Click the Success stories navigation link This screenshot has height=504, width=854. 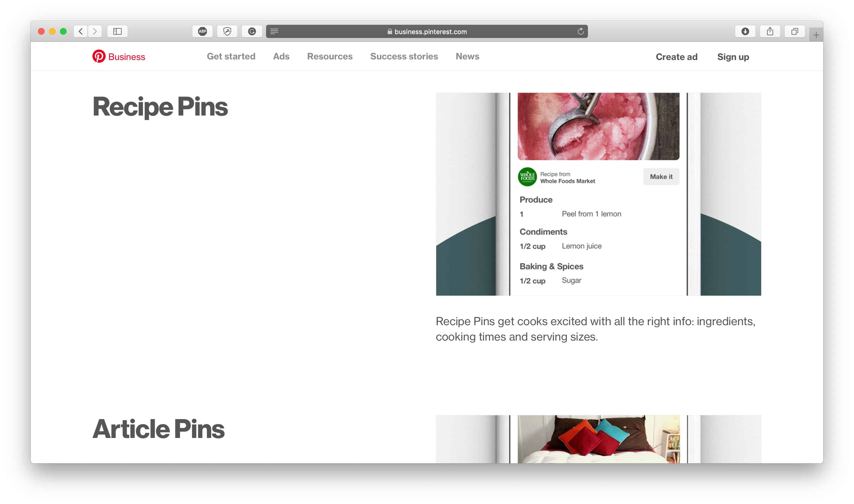coord(404,56)
